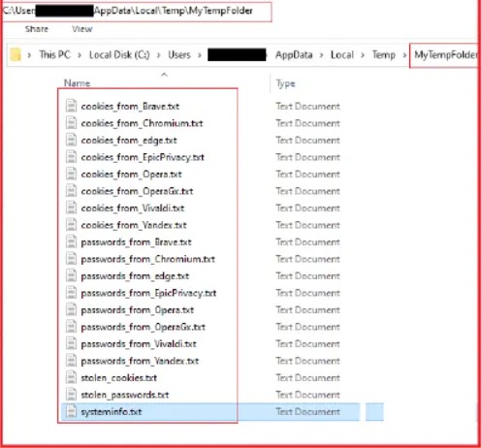482x448 pixels.
Task: Click file icon of stolen_passwords.txt
Action: pyautogui.click(x=71, y=395)
